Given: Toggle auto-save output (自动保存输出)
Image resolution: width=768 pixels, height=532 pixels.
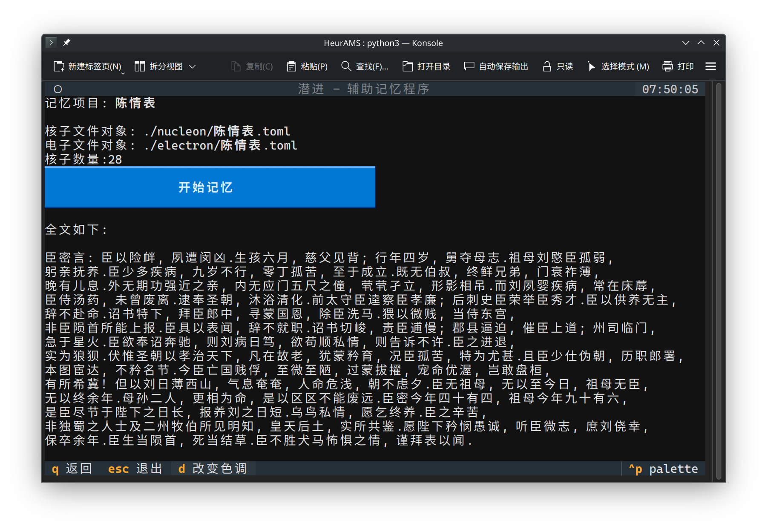Looking at the screenshot, I should (x=496, y=66).
